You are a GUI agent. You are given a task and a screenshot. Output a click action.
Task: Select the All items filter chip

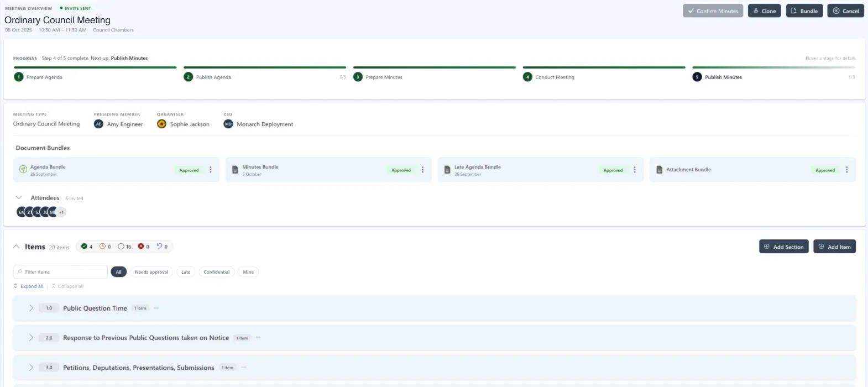click(x=119, y=272)
